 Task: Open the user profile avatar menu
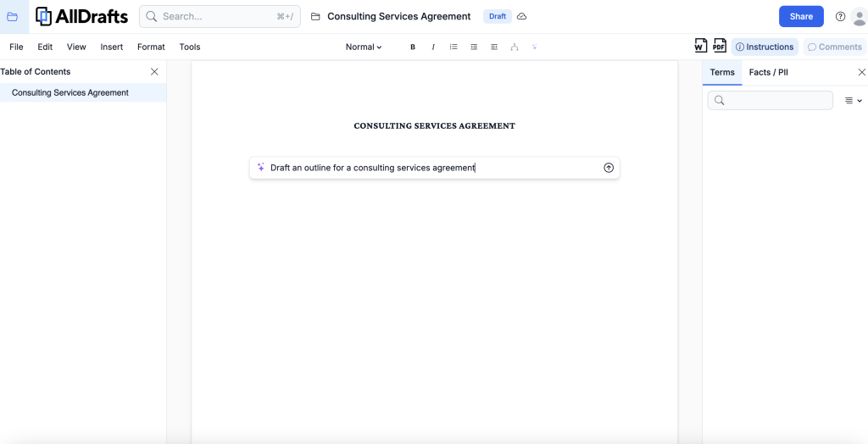(860, 17)
